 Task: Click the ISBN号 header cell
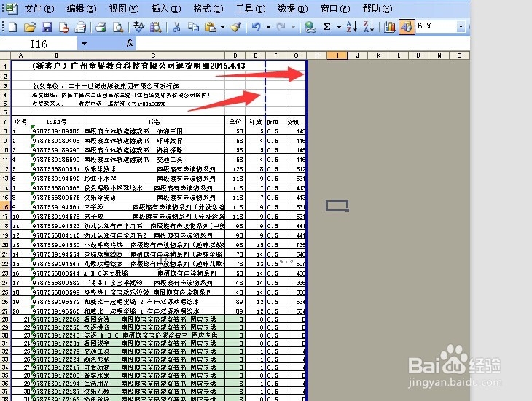[56, 122]
